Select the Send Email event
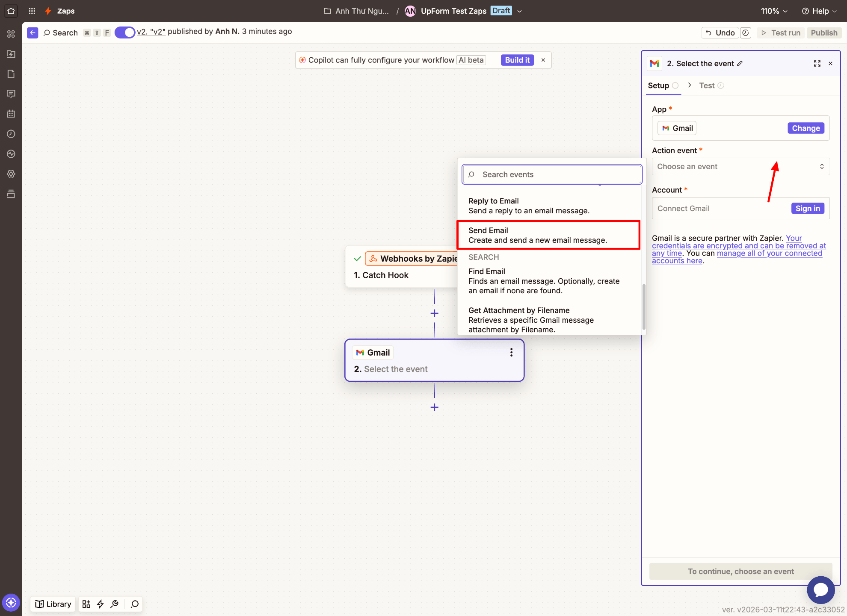The width and height of the screenshot is (847, 616). 549,235
